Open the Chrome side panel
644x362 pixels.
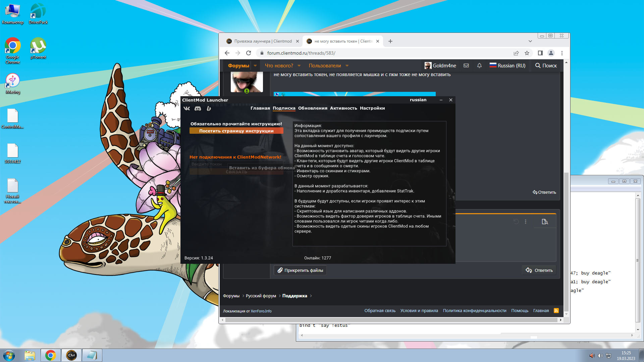click(540, 53)
